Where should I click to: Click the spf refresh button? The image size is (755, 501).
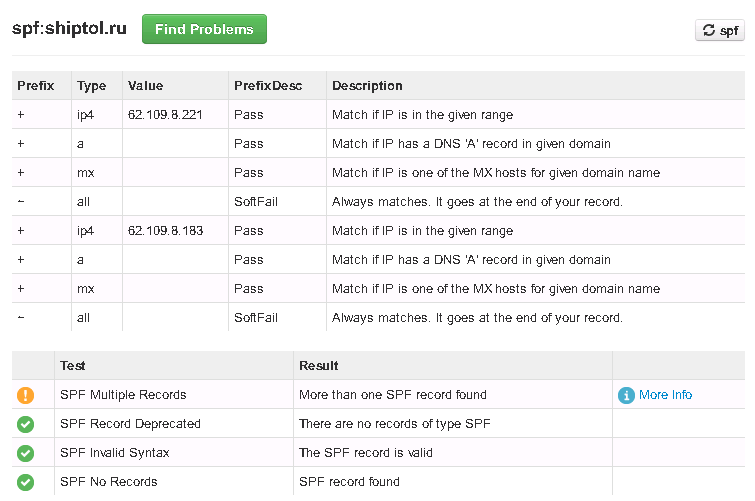[x=720, y=30]
